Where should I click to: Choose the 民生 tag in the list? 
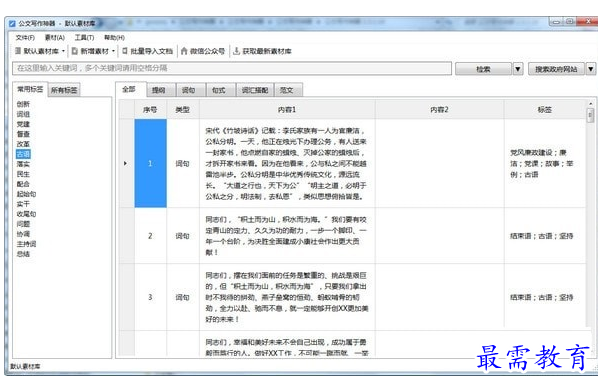tap(23, 174)
